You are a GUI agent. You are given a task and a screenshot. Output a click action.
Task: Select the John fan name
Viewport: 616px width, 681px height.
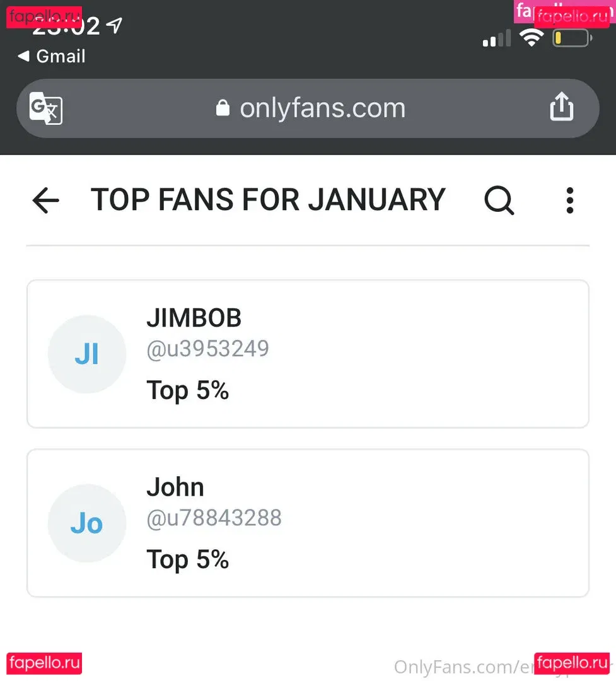coord(175,487)
